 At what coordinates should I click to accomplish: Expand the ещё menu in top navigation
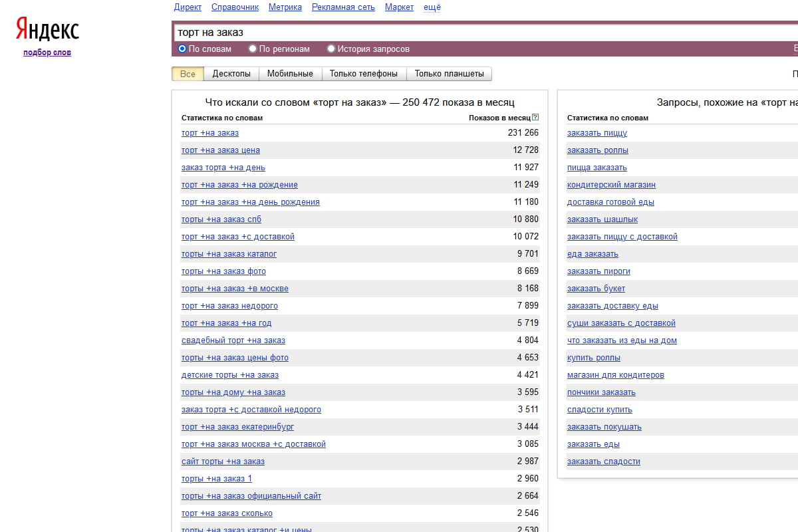432,7
